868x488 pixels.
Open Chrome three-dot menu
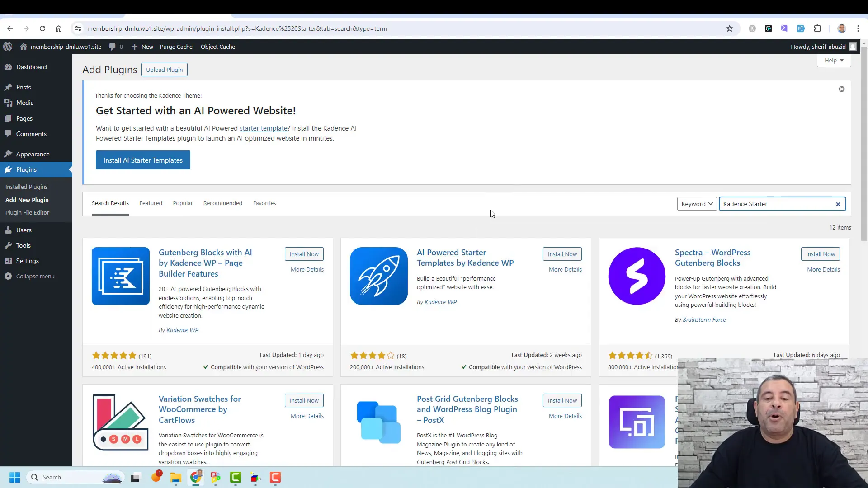858,28
